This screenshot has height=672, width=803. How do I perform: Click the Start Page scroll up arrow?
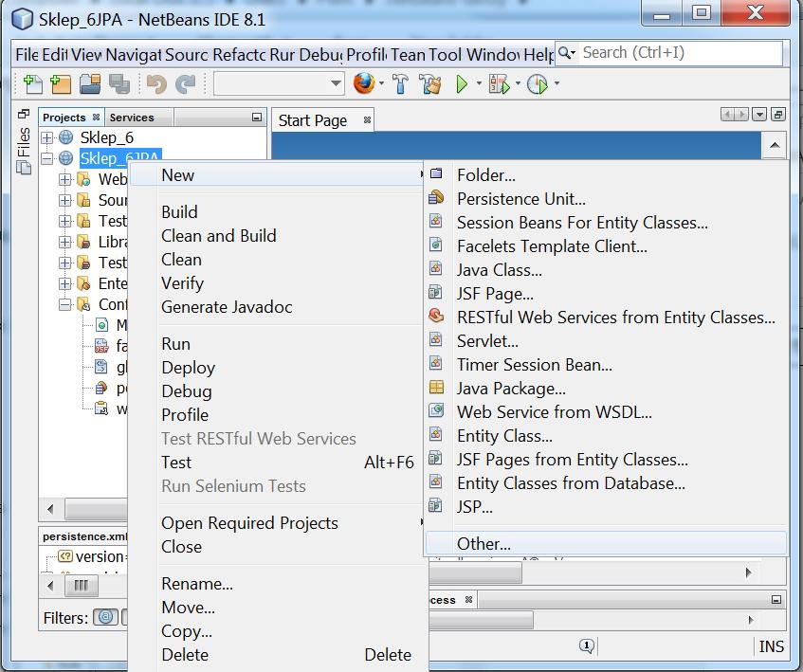(775, 145)
